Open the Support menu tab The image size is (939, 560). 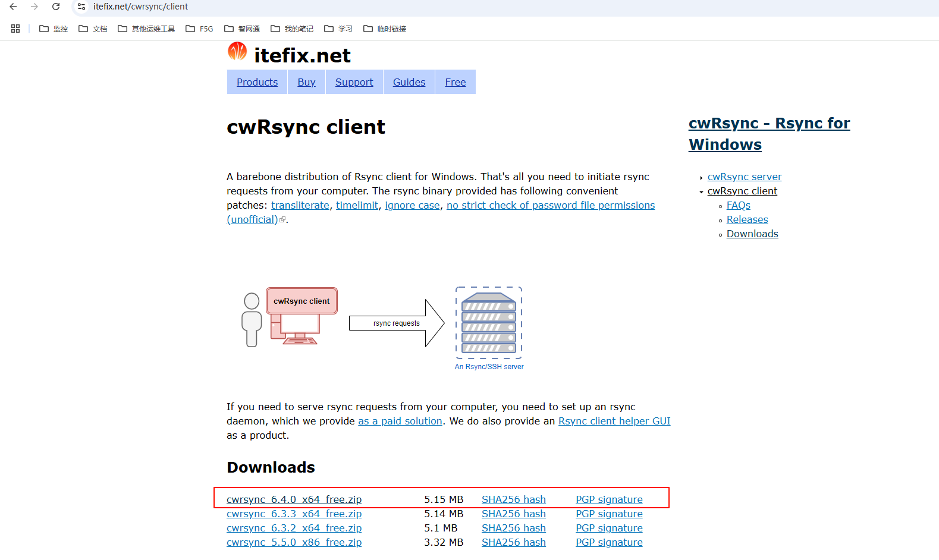coord(354,82)
